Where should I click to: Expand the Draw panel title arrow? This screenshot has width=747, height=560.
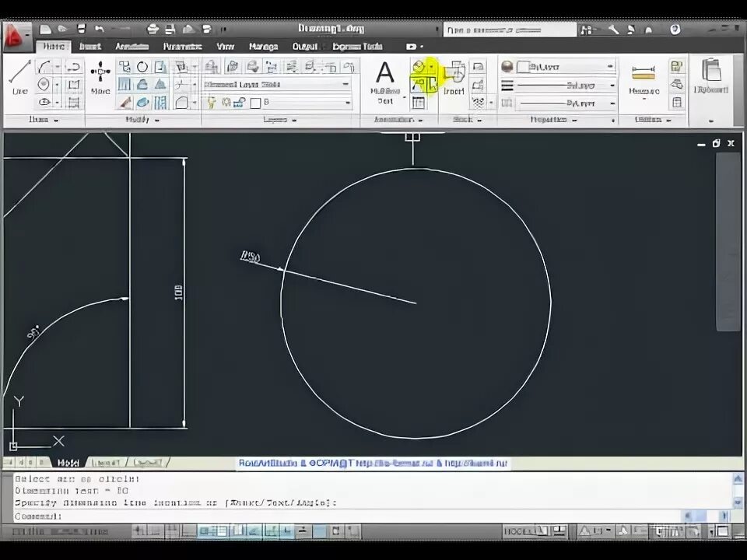pos(56,121)
